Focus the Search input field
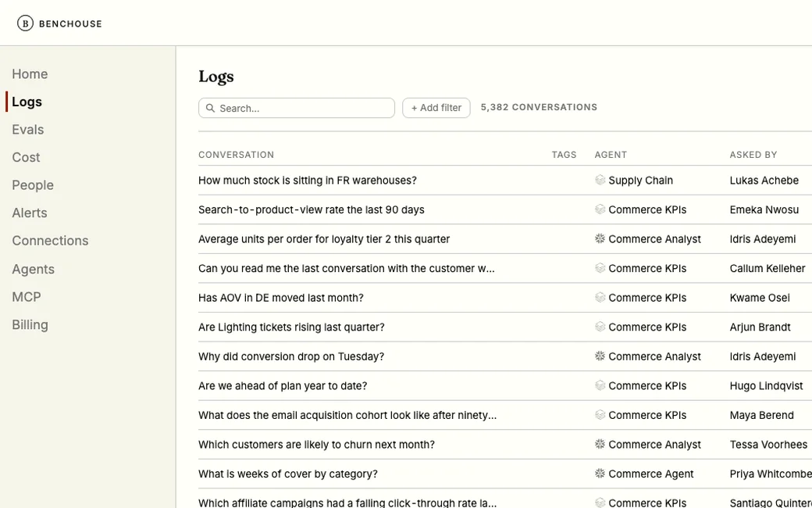This screenshot has height=508, width=812. (296, 108)
